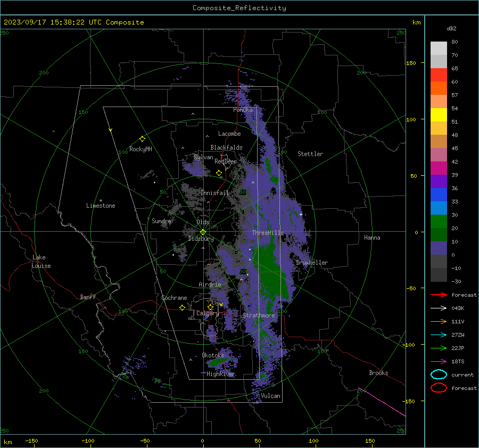Select the royal blue swatch in dBZ scale
The width and height of the screenshot is (479, 448).
439,194
